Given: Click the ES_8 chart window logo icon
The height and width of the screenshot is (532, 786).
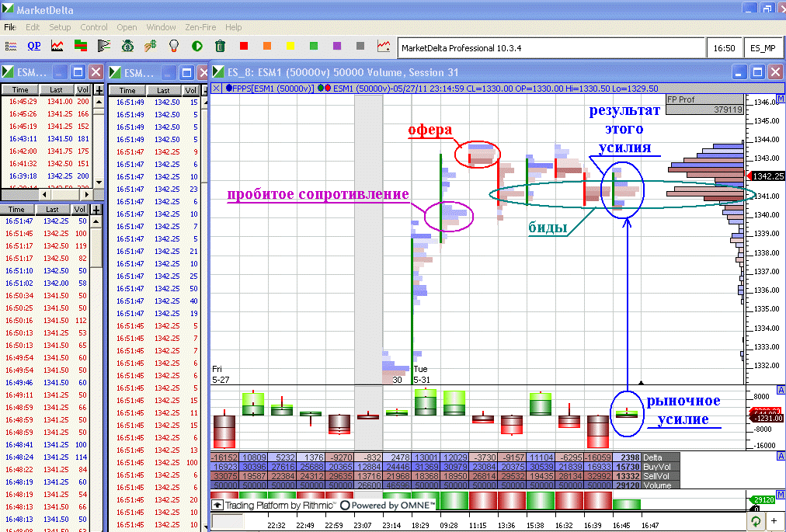Looking at the screenshot, I should 218,71.
